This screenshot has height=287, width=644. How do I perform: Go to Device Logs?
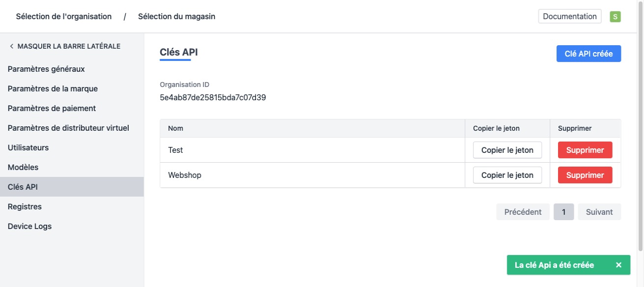tap(29, 226)
